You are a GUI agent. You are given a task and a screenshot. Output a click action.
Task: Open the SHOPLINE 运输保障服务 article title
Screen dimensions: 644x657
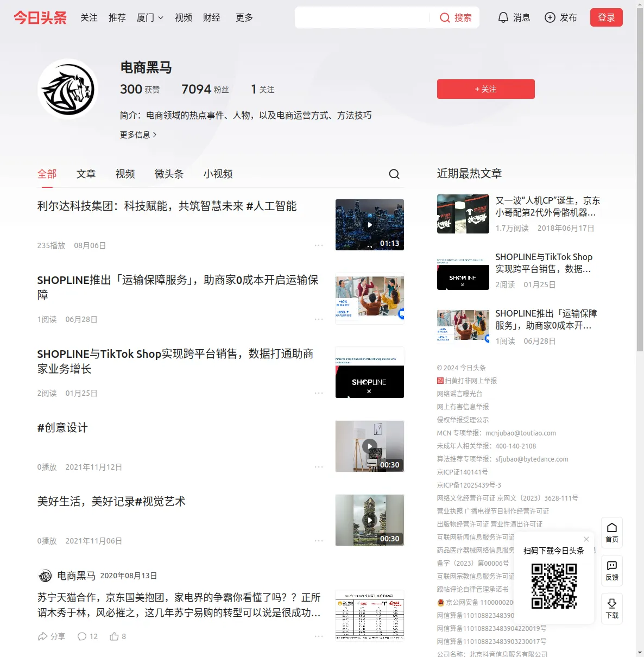pos(178,287)
